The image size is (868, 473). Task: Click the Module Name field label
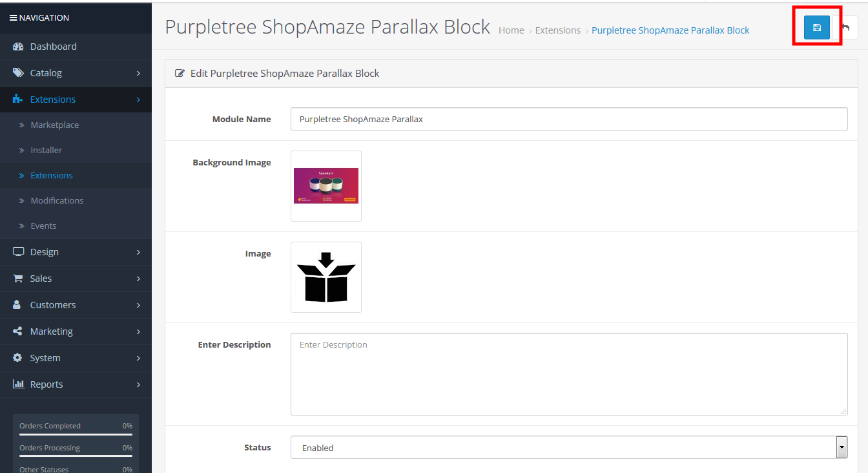242,119
